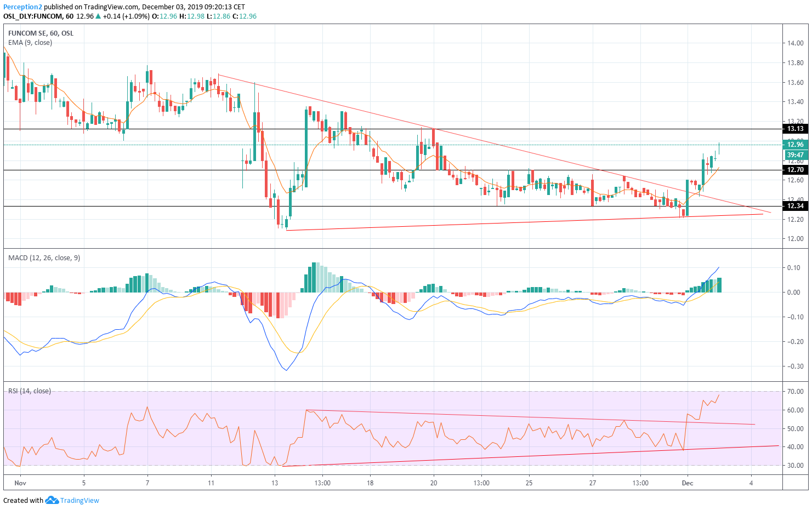Click the MACD (12, 26, close, 9) label
Screen dimensions: 812x510
[x=44, y=257]
